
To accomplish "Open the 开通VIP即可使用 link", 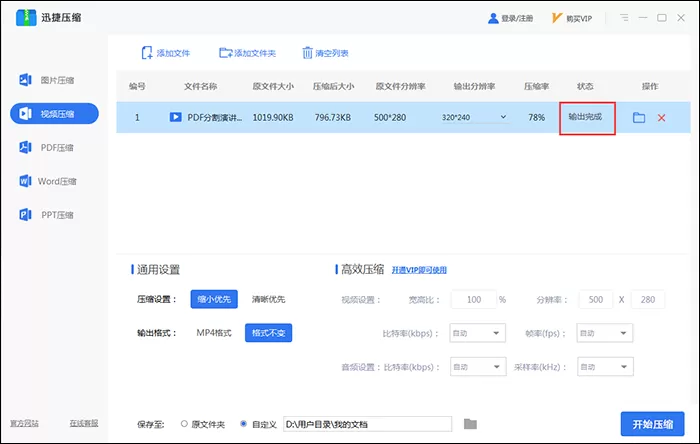I will point(419,270).
